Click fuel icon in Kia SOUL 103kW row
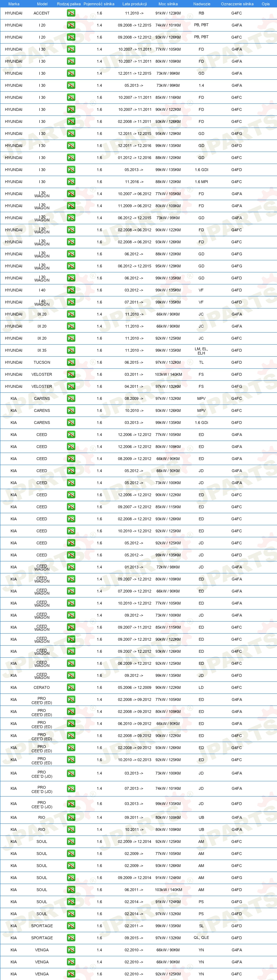This screenshot has width=277, height=980. pyautogui.click(x=71, y=889)
